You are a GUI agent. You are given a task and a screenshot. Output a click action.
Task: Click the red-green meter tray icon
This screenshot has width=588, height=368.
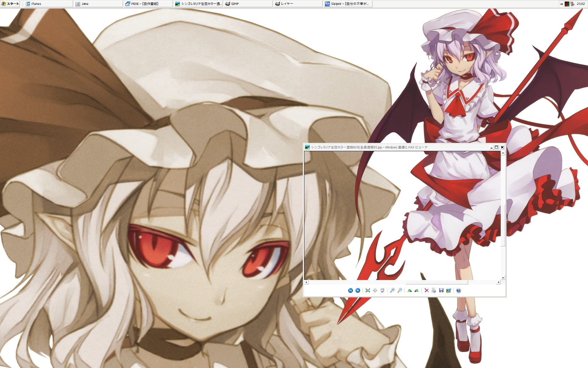(x=567, y=4)
